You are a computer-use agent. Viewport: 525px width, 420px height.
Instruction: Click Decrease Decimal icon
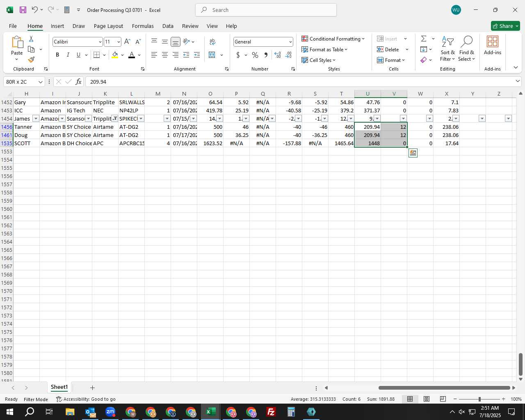[288, 55]
